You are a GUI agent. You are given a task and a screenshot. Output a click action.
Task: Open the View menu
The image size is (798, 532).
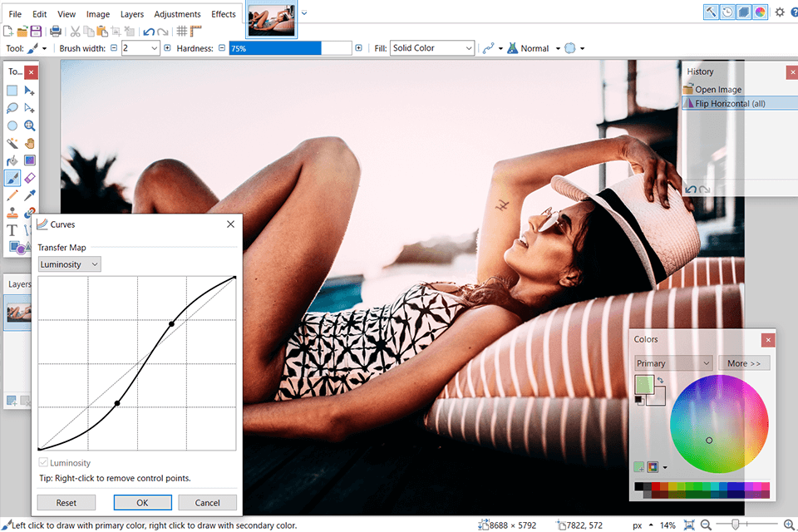(66, 14)
